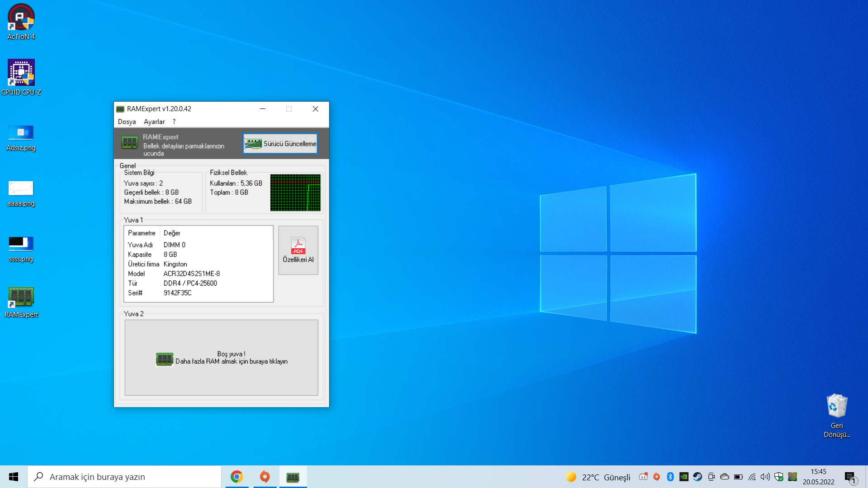Open the Dosya menu

click(127, 122)
